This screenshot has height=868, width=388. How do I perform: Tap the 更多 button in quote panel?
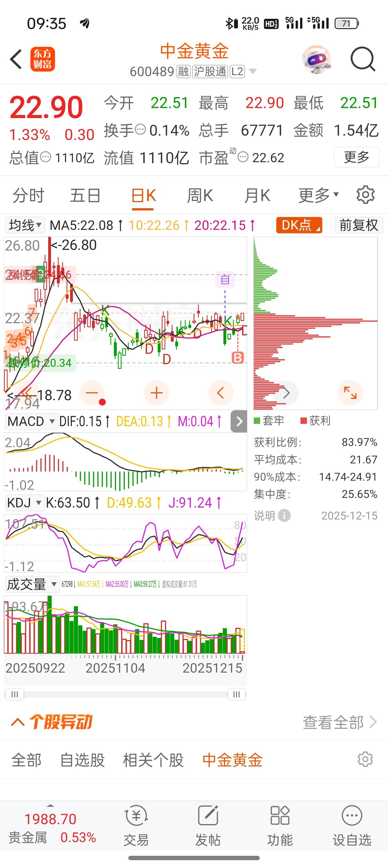357,157
